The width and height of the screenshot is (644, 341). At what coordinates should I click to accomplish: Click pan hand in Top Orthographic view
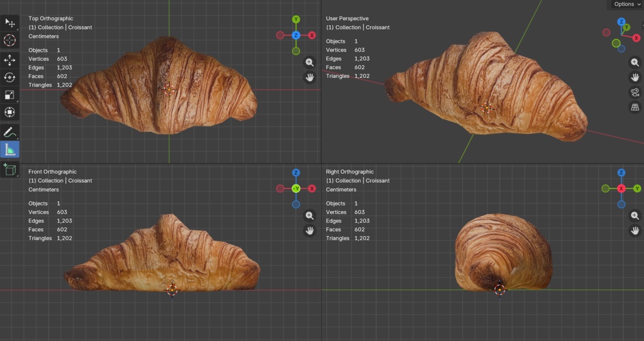[309, 77]
